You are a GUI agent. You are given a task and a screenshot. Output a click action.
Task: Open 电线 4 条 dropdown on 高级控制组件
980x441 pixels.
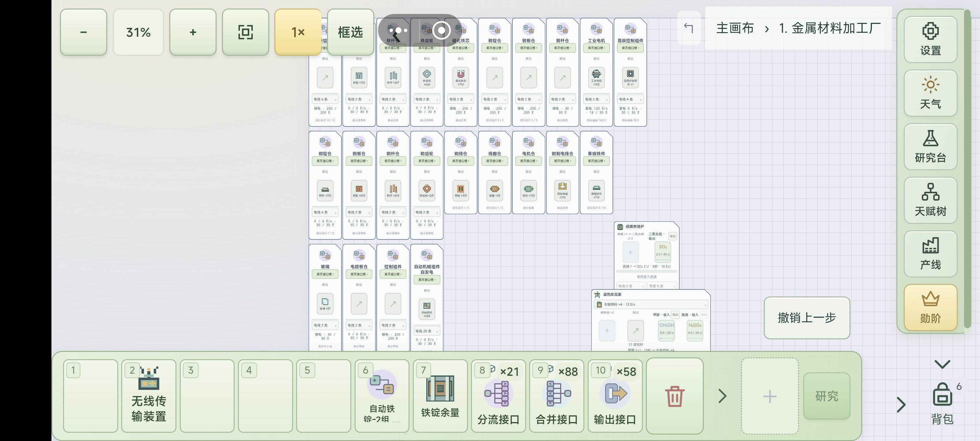click(630, 99)
